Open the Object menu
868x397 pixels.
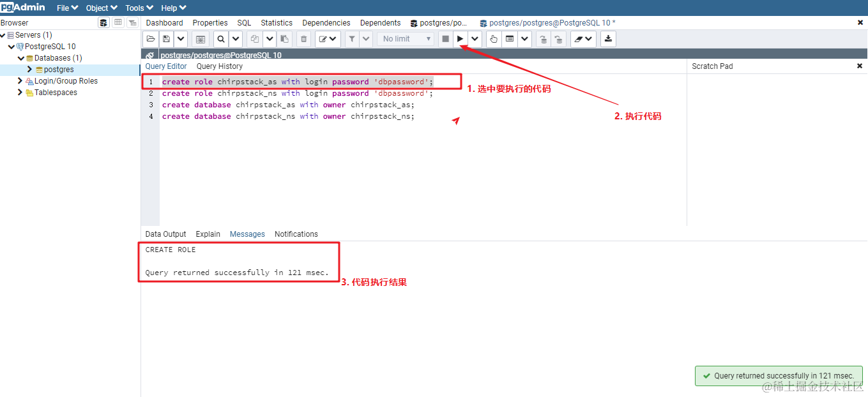pos(102,8)
